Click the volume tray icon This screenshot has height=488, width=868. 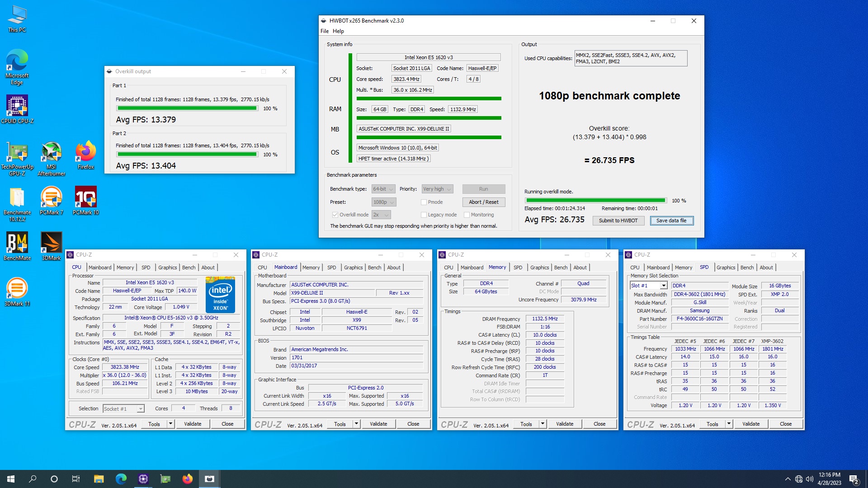(810, 479)
